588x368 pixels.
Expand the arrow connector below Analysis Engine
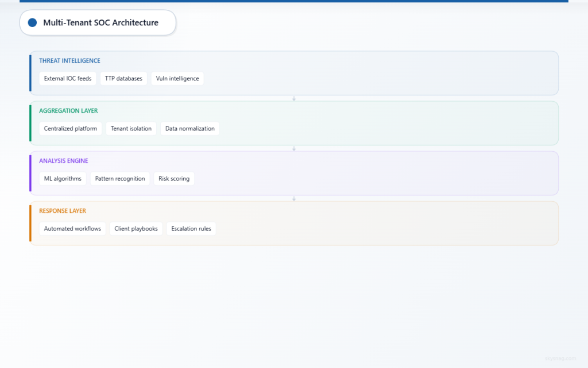(294, 198)
